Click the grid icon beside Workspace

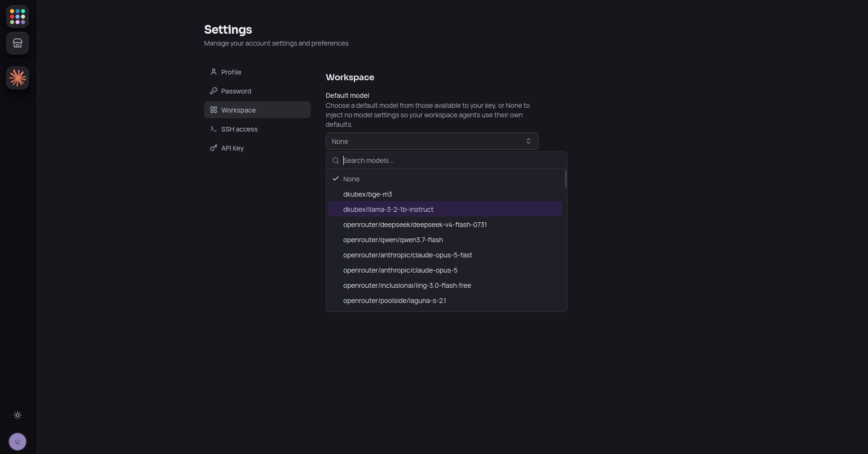[214, 110]
